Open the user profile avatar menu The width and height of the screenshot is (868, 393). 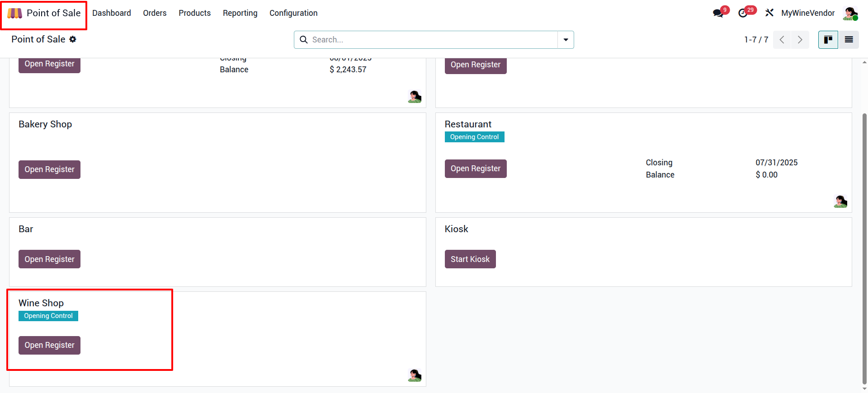[x=850, y=13]
